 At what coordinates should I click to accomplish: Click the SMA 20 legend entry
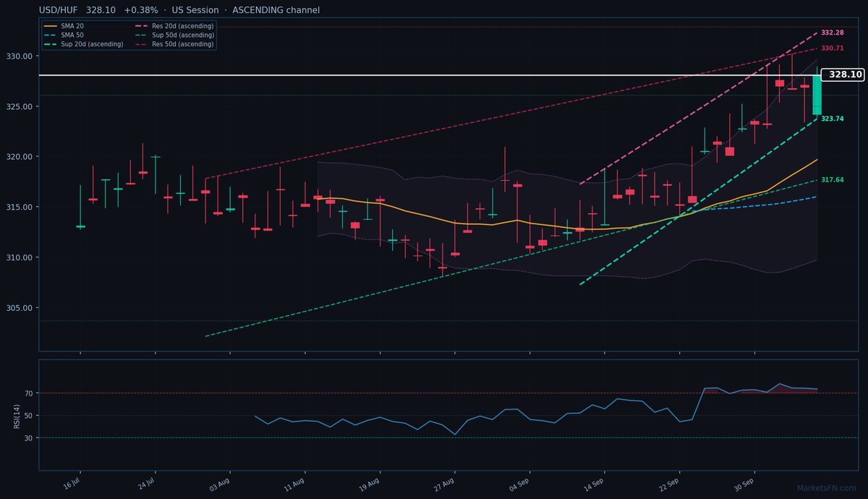pyautogui.click(x=64, y=26)
